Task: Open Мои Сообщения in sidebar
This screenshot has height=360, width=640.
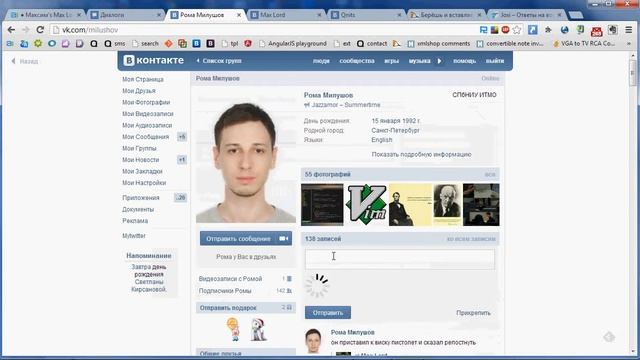Action: point(145,137)
